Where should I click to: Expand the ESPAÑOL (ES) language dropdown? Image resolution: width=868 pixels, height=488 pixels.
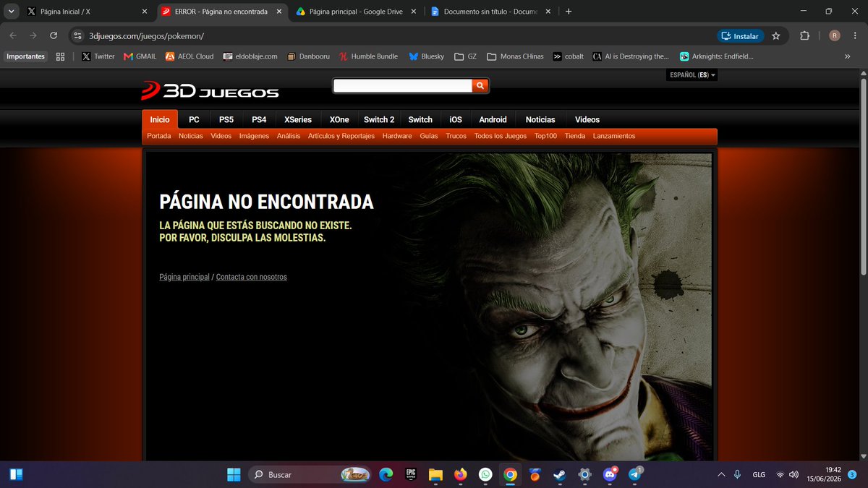point(692,74)
